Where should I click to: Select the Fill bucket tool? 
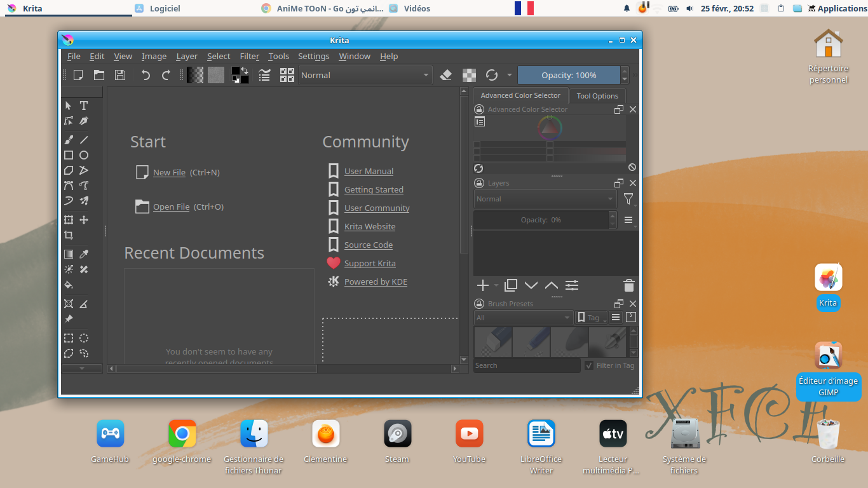tap(69, 285)
